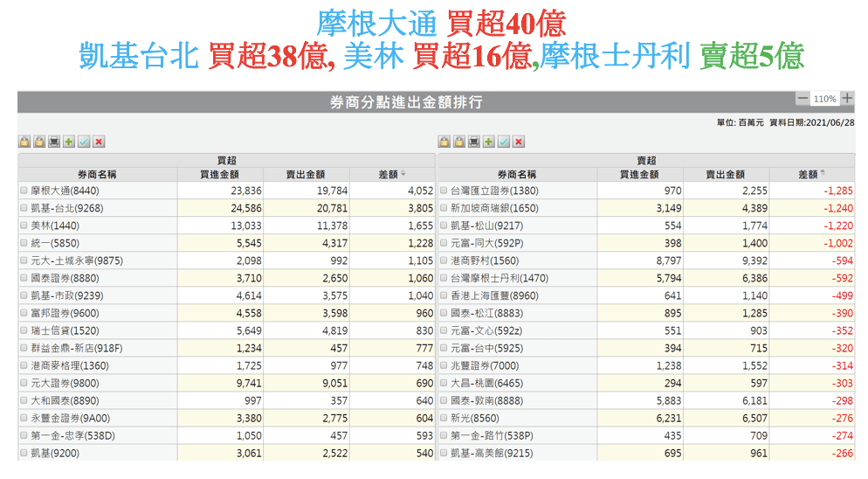Click the green plus icon above 賣超 table
This screenshot has height=479, width=868.
tap(489, 142)
